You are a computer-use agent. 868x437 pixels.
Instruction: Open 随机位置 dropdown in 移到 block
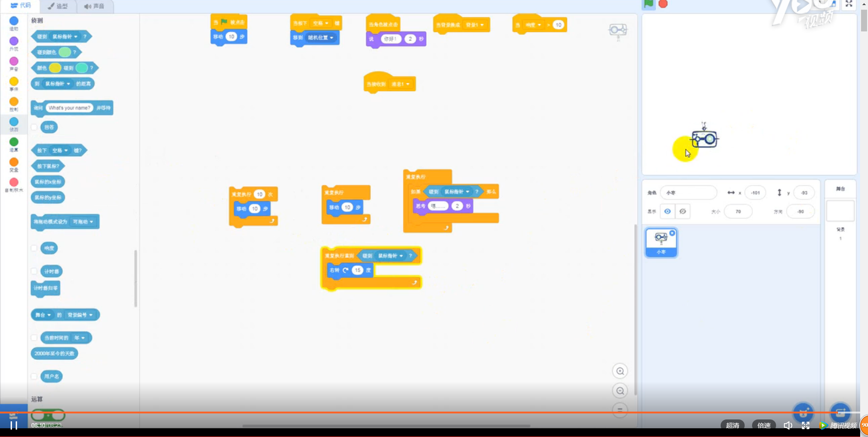pyautogui.click(x=321, y=38)
